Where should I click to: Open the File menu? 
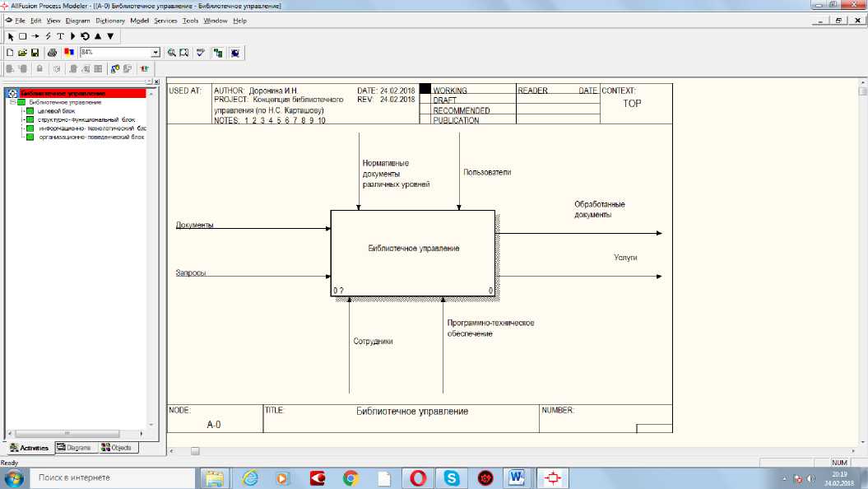coord(20,21)
